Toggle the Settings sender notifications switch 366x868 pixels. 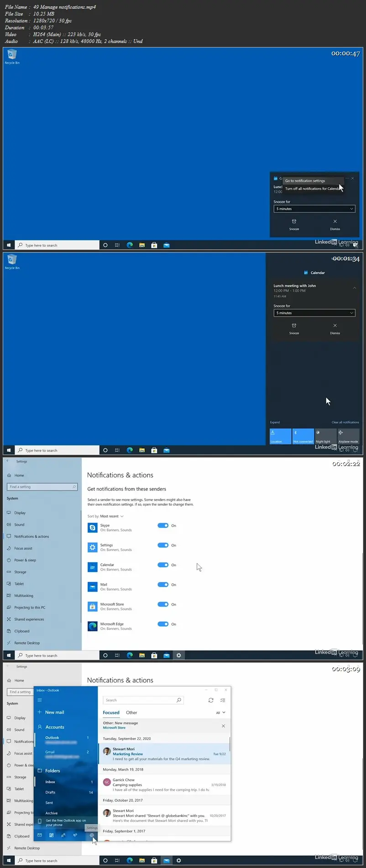point(163,545)
